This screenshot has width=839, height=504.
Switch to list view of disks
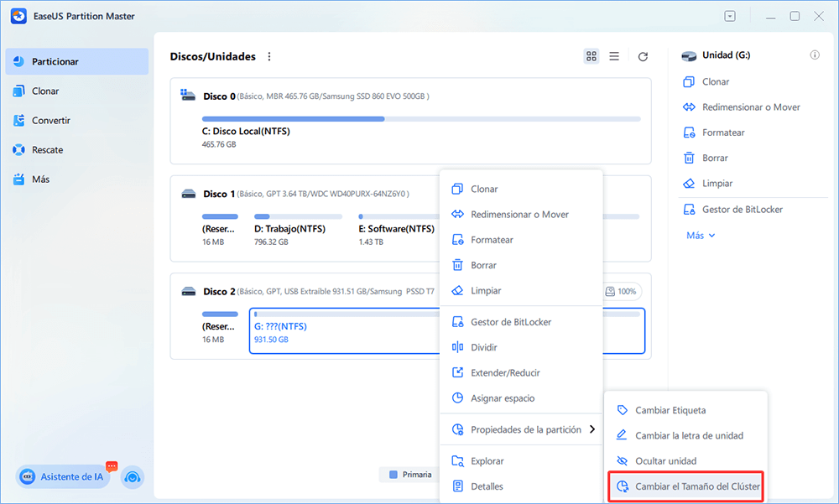[614, 56]
